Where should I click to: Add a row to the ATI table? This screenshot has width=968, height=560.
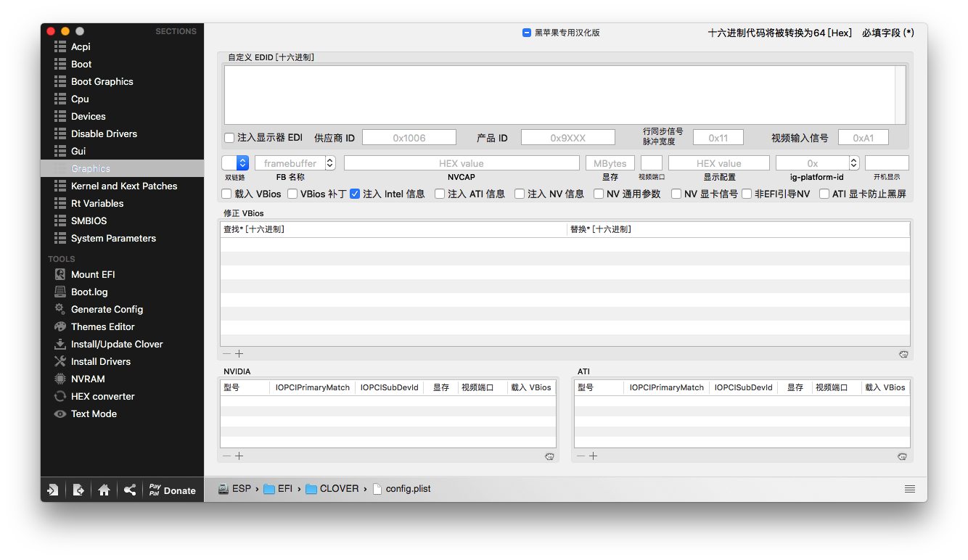593,456
